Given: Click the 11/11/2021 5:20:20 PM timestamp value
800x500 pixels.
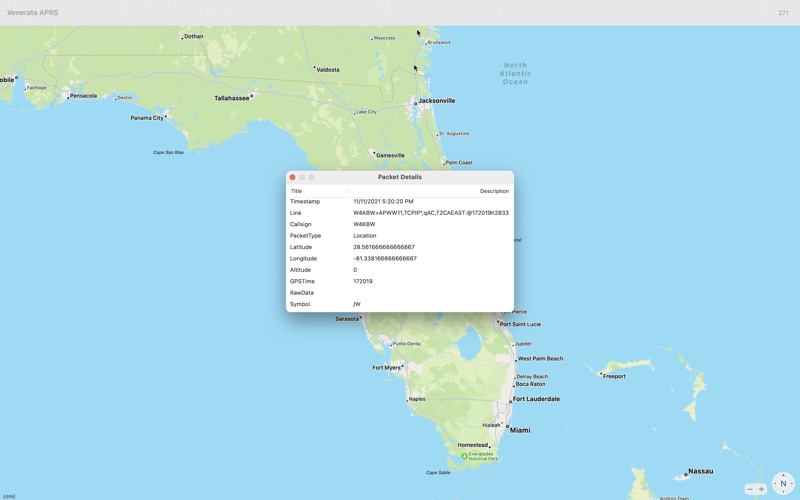Looking at the screenshot, I should pos(383,202).
